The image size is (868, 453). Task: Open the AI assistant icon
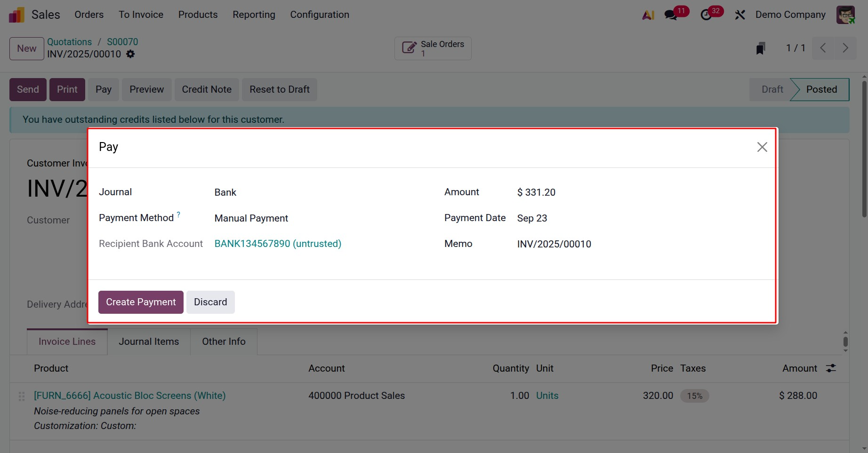coord(648,15)
